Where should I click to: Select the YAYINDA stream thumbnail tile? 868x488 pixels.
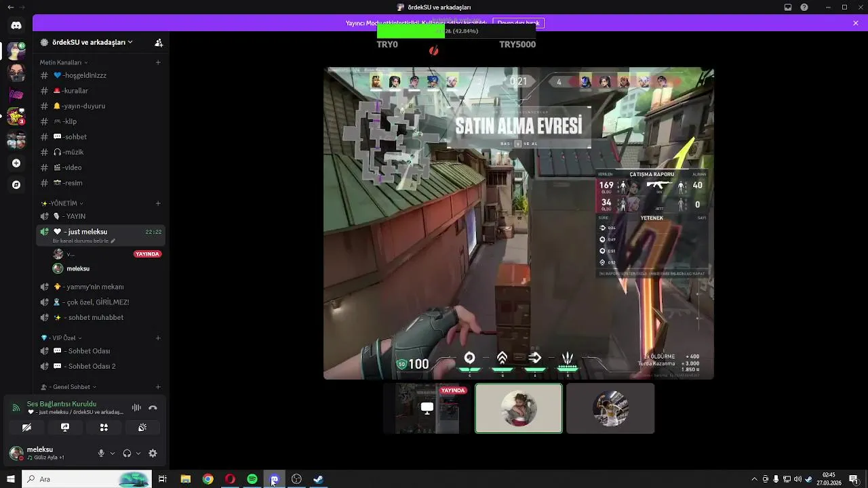(427, 408)
